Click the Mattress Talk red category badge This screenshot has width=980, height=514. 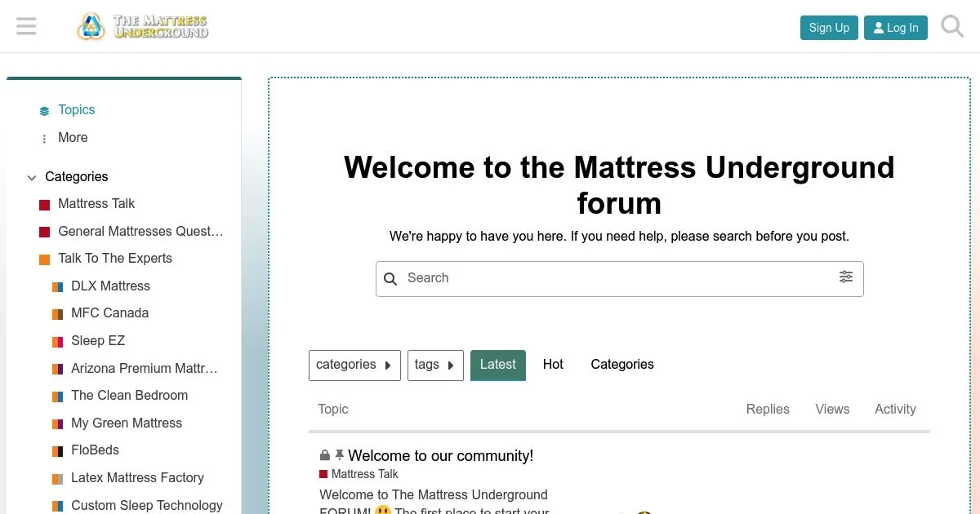click(x=45, y=205)
